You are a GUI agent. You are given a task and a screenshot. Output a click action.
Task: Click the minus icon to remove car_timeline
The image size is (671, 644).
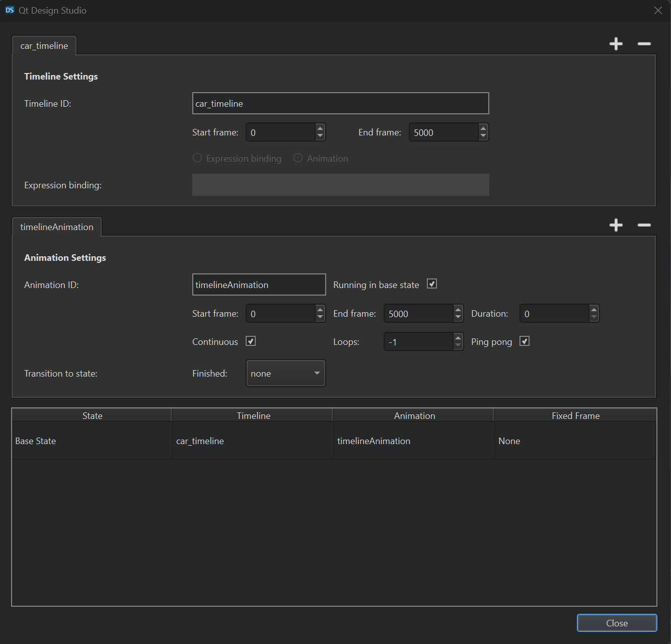pyautogui.click(x=644, y=44)
